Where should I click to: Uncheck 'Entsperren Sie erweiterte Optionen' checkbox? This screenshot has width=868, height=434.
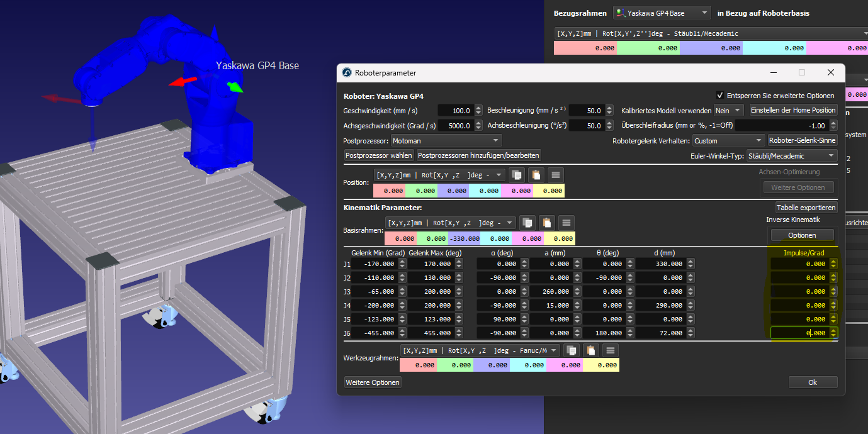tap(720, 96)
